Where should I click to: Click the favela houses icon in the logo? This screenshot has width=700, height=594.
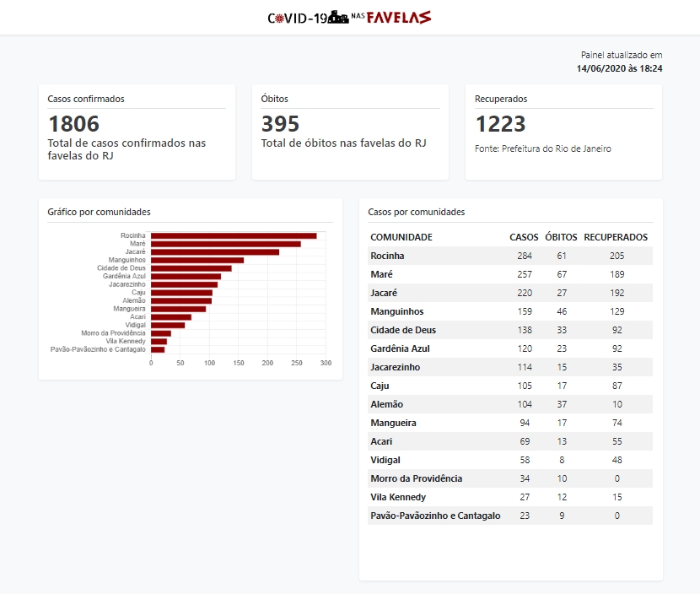338,17
